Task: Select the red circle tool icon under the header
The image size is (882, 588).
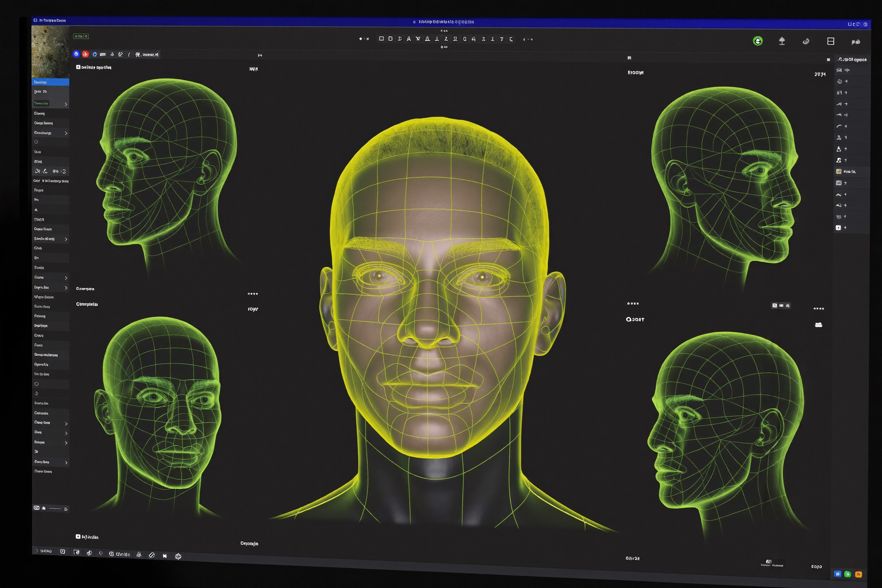Action: 85,54
